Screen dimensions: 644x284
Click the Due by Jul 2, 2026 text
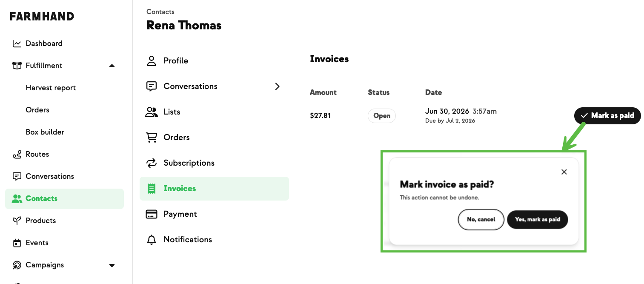point(450,121)
